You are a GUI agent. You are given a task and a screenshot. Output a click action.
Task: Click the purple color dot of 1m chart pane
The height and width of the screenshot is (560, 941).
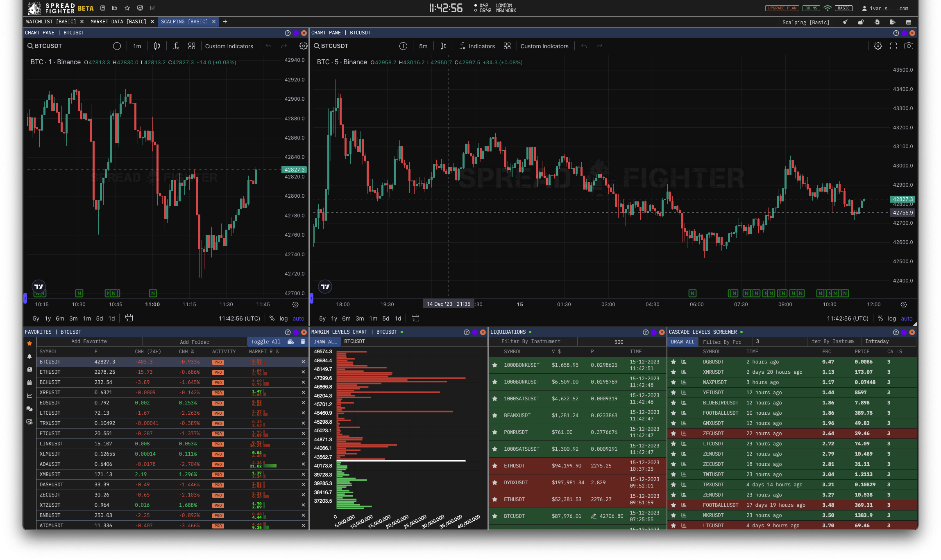pos(296,33)
